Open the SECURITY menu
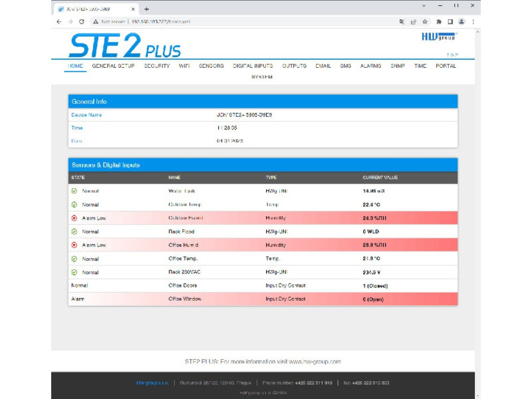The image size is (532, 399). point(157,66)
